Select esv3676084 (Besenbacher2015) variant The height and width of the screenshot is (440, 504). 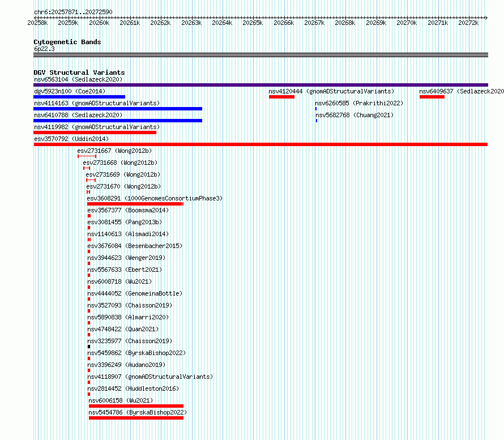click(135, 246)
